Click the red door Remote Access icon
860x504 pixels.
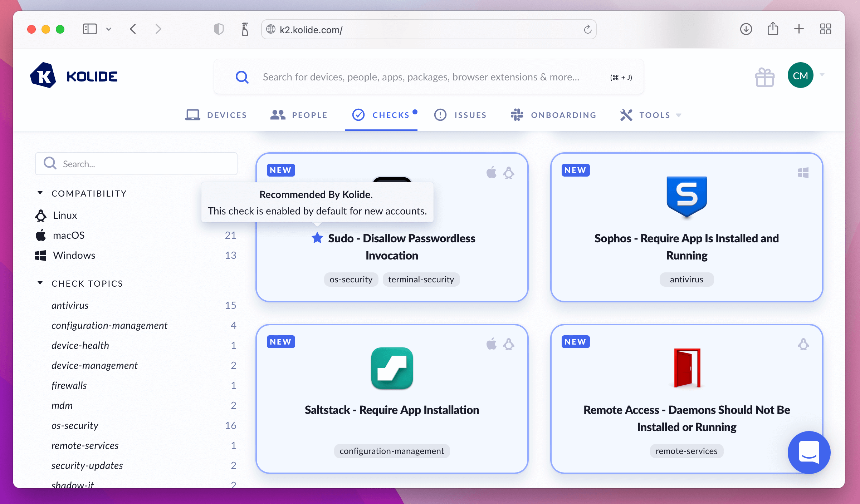pyautogui.click(x=686, y=368)
